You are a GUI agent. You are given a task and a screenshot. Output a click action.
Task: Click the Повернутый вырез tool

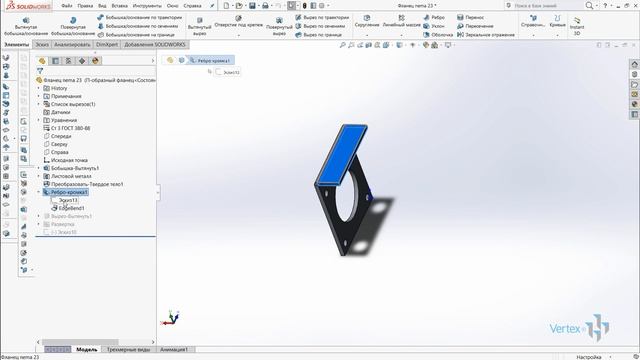[x=279, y=26]
